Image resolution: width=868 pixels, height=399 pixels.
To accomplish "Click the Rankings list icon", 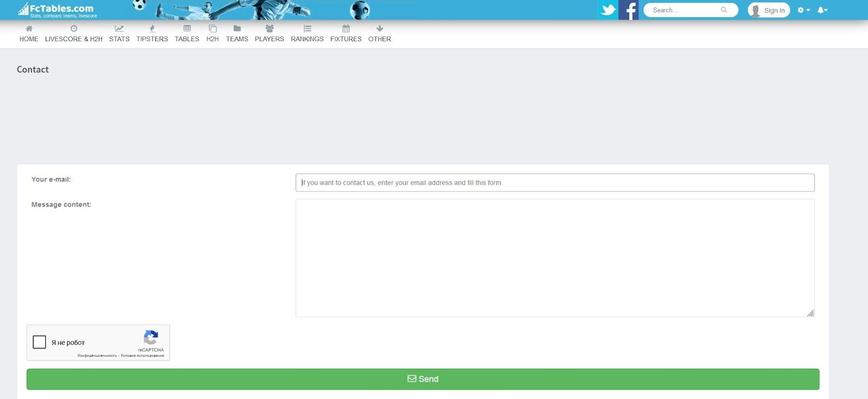I will click(307, 28).
